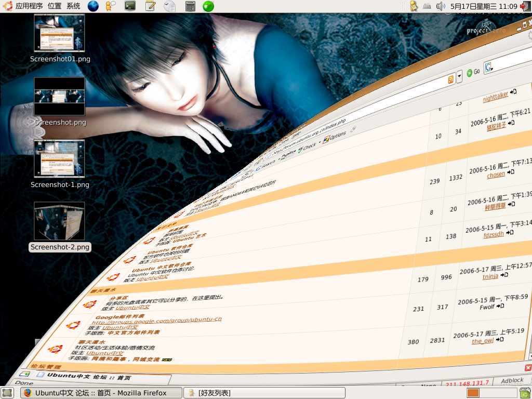
Task: Click the new tab icon left of the tab
Action: point(24,374)
